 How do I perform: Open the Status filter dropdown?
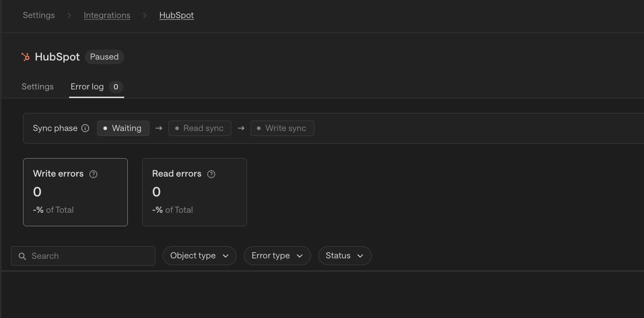345,256
